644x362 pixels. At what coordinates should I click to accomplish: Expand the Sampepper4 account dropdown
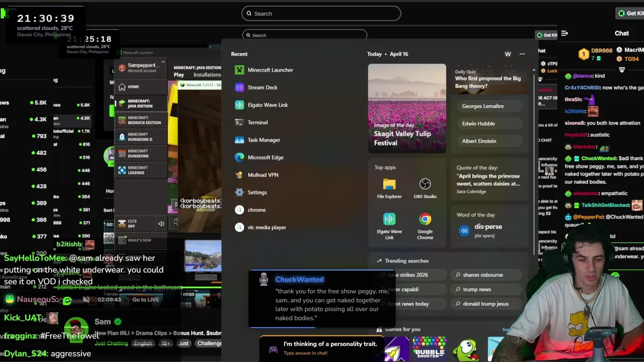point(163,63)
